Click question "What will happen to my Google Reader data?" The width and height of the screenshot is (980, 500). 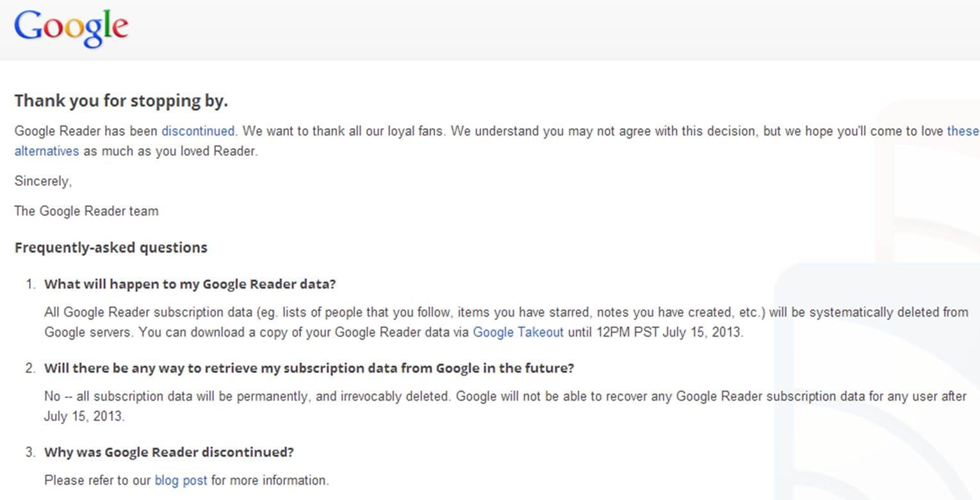(190, 285)
